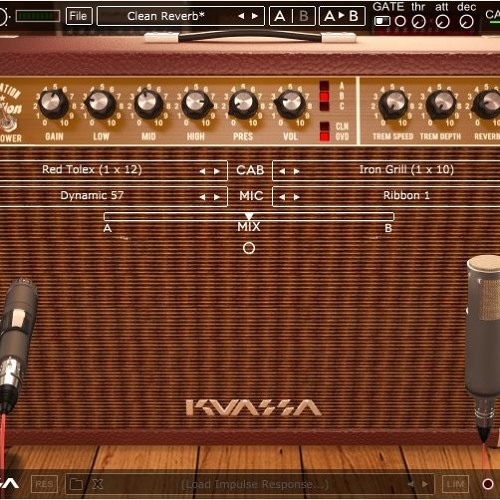500x500 pixels.
Task: Select the next cabinet after Red Tolex
Action: click(x=217, y=171)
